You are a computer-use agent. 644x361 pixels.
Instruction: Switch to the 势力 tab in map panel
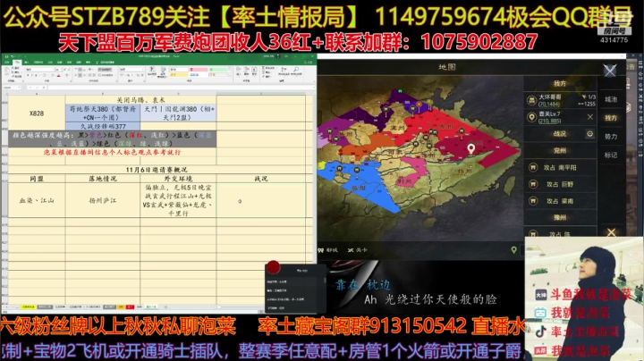(611, 137)
